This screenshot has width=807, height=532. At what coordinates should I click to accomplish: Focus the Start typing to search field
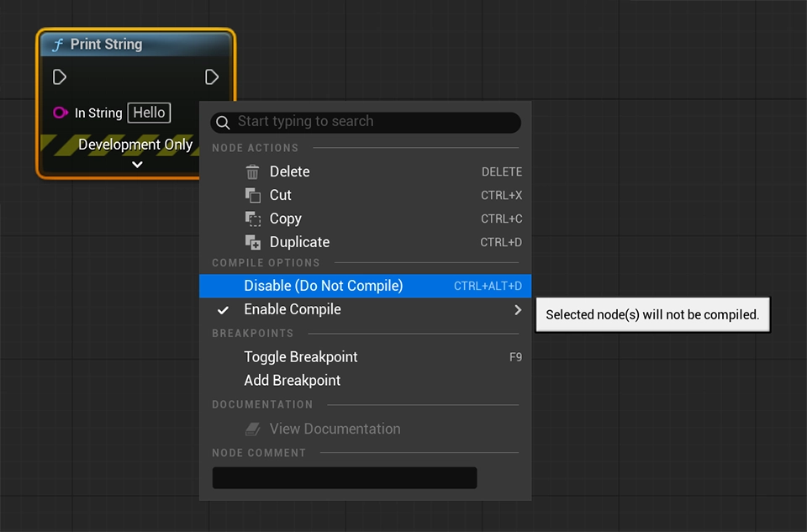click(366, 123)
